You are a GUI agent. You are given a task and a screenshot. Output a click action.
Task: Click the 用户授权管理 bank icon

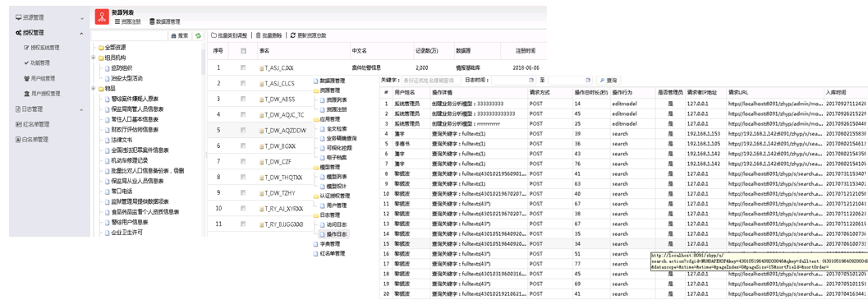(x=26, y=94)
